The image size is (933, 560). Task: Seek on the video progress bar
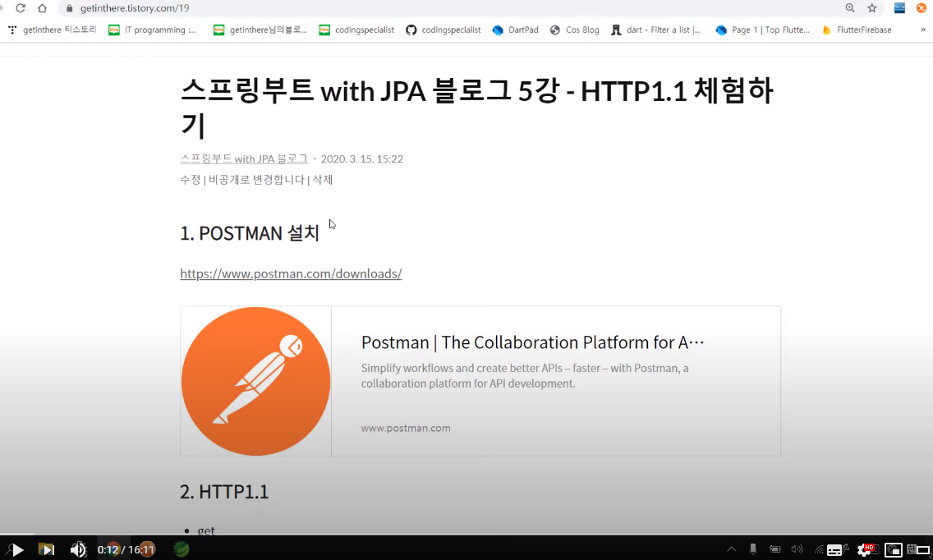(466, 535)
